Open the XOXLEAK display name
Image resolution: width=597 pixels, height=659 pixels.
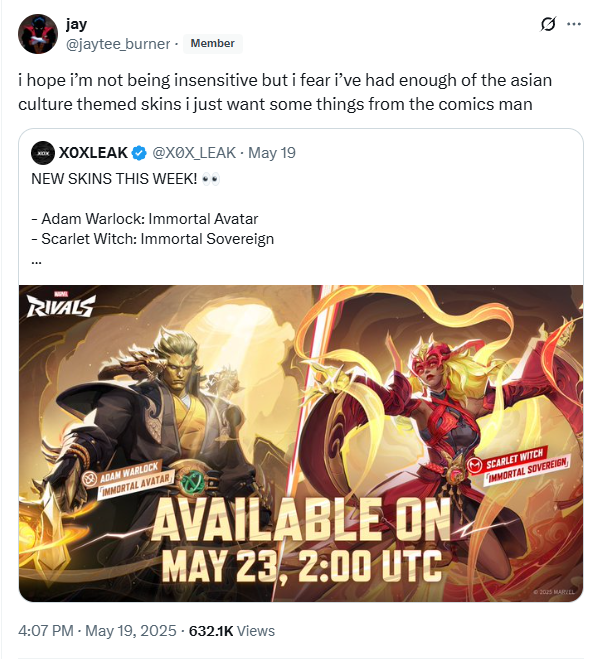(93, 153)
